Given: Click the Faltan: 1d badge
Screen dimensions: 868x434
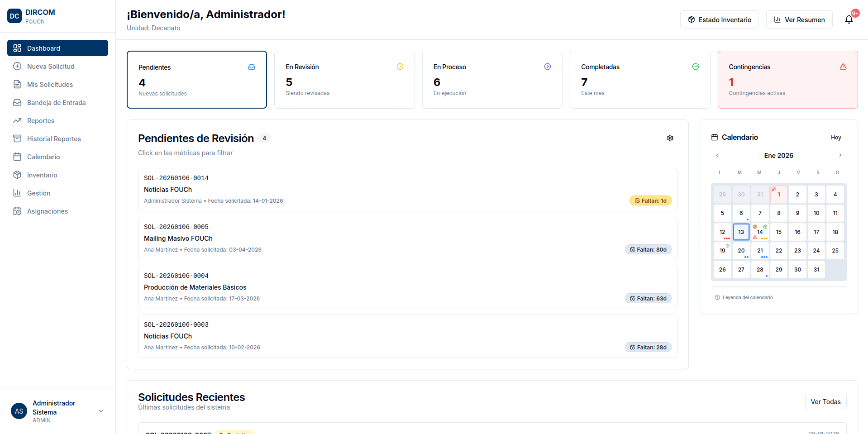Looking at the screenshot, I should [650, 200].
